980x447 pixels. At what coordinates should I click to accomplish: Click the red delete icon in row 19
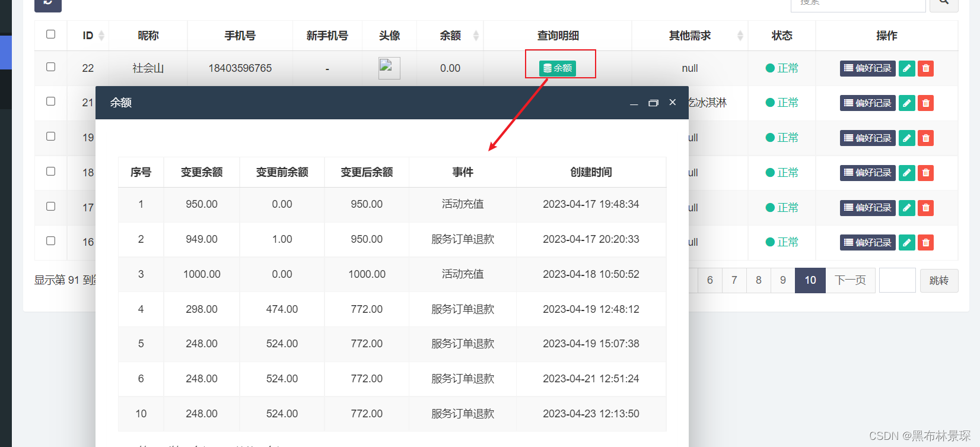925,138
